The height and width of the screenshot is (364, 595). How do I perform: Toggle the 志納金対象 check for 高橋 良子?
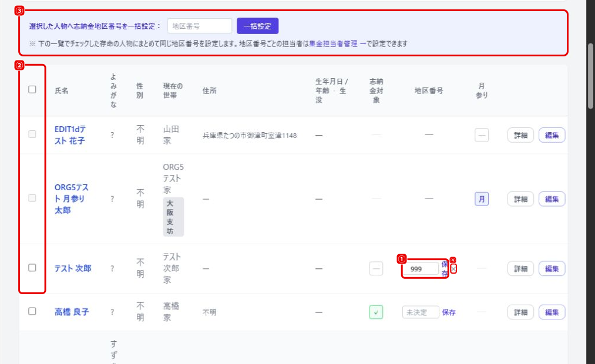(376, 312)
